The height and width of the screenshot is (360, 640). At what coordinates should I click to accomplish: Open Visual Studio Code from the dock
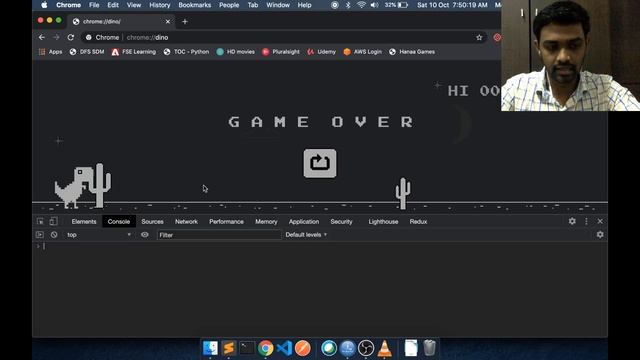click(284, 348)
